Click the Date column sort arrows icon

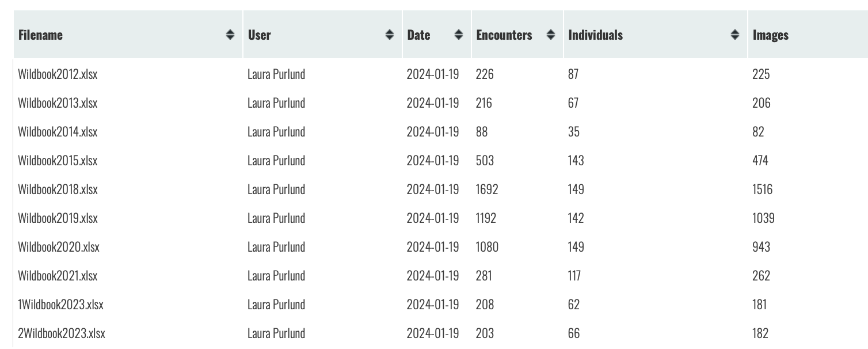coord(459,35)
